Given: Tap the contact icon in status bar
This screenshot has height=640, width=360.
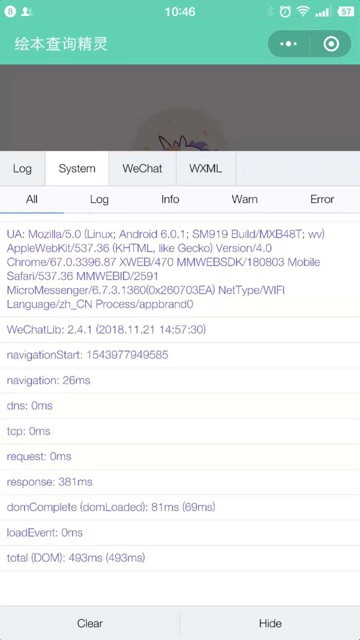Looking at the screenshot, I should click(x=27, y=12).
